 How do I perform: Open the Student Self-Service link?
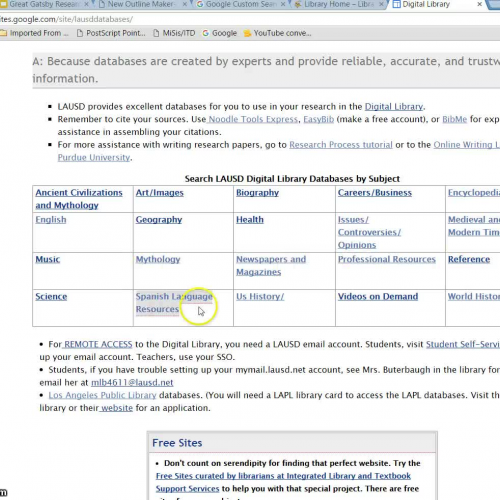pyautogui.click(x=463, y=344)
